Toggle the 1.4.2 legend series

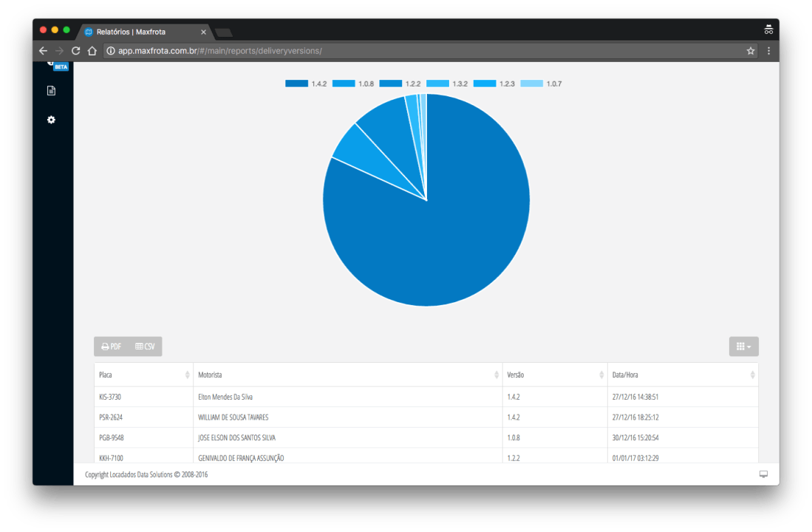click(306, 84)
